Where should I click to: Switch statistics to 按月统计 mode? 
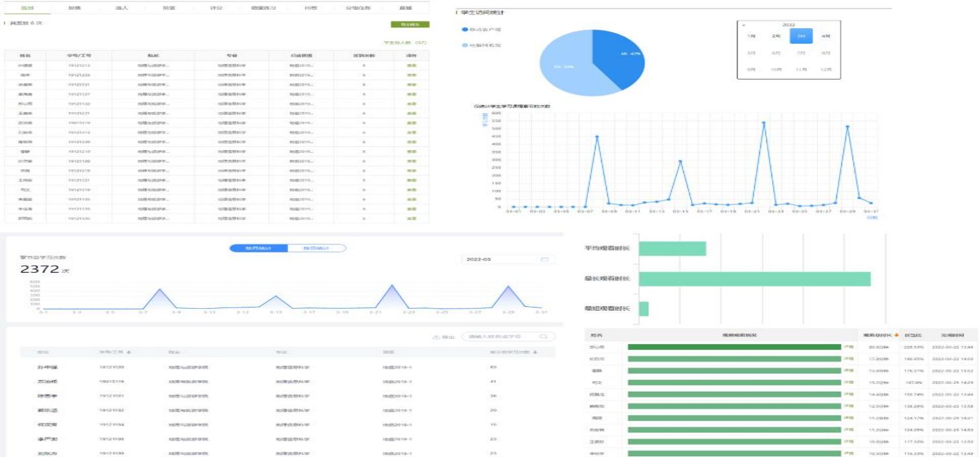click(258, 248)
